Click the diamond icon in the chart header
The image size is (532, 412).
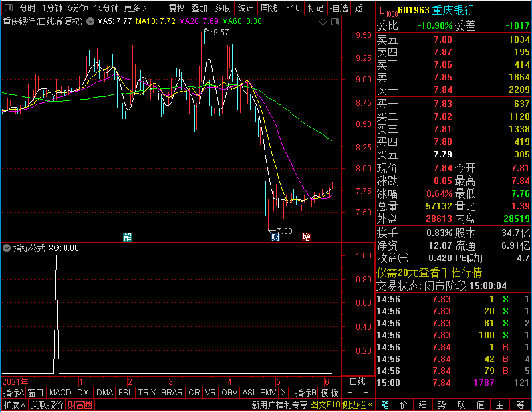coord(323,22)
